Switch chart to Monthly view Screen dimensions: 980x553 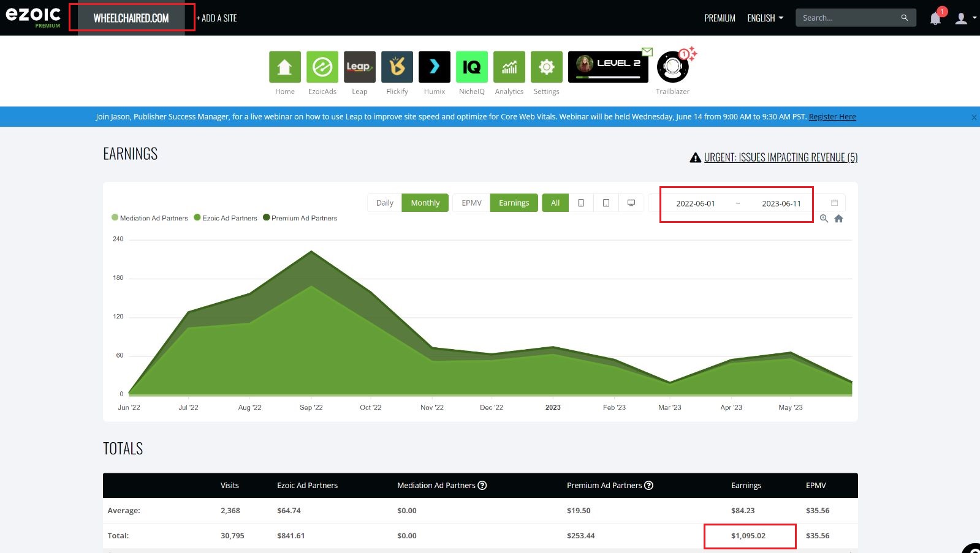click(425, 203)
